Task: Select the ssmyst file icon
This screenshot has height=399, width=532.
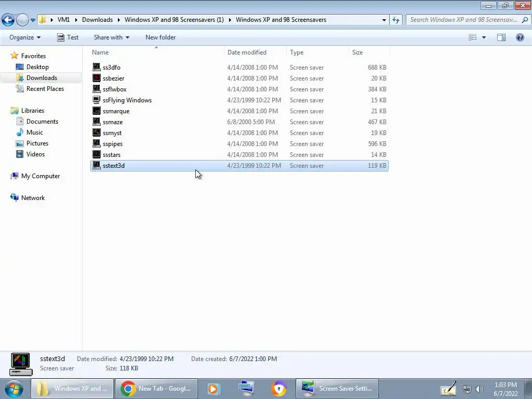Action: click(x=97, y=132)
